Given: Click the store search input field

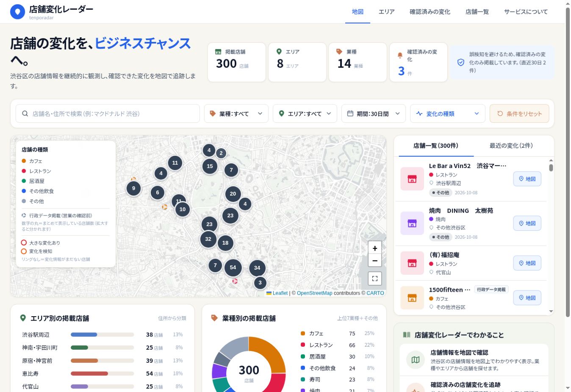Looking at the screenshot, I should click(x=108, y=113).
